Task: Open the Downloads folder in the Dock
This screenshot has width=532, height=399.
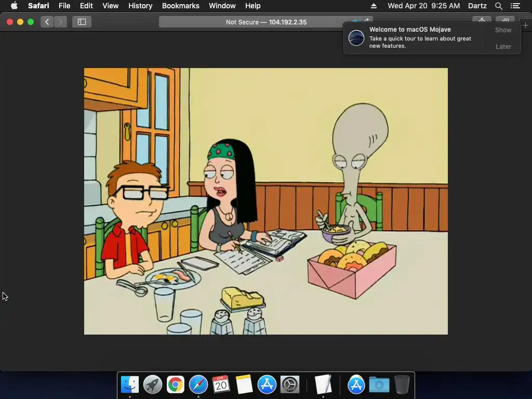Action: [x=379, y=384]
